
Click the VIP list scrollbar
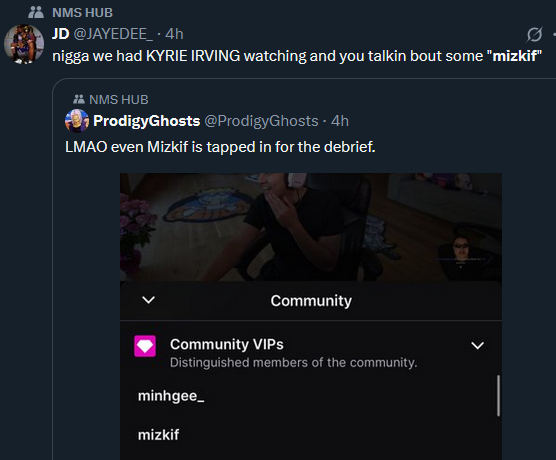coord(498,395)
